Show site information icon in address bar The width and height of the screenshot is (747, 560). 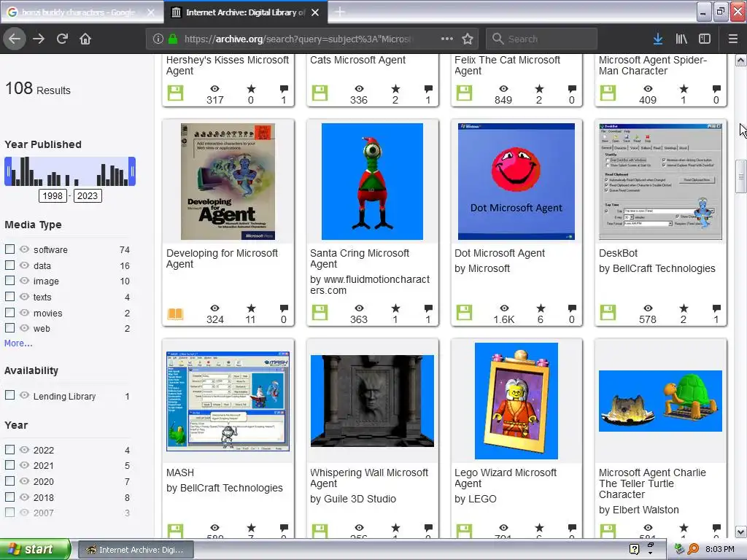158,39
